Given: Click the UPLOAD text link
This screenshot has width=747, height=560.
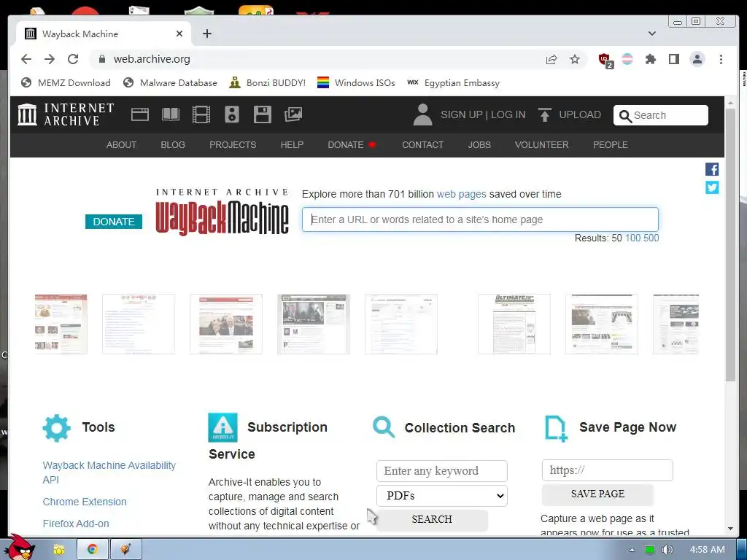Looking at the screenshot, I should 579,114.
